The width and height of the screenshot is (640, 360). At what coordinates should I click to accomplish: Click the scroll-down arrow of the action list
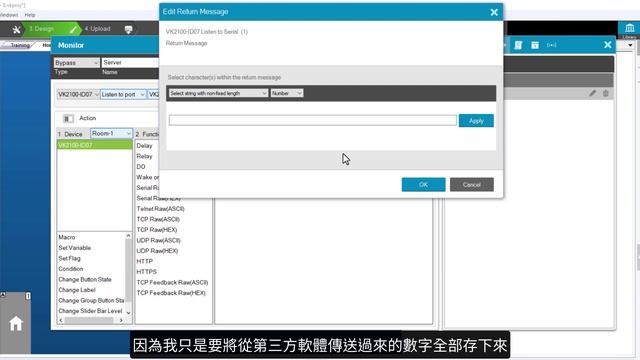tap(128, 313)
